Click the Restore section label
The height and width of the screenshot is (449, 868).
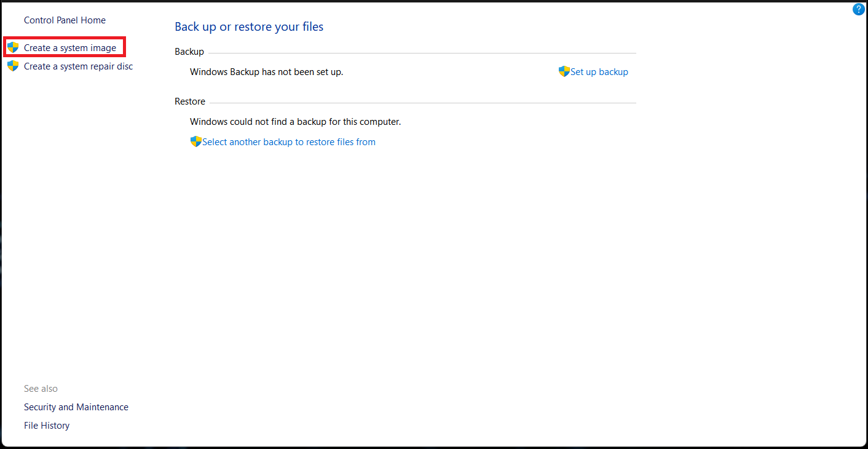pyautogui.click(x=190, y=101)
